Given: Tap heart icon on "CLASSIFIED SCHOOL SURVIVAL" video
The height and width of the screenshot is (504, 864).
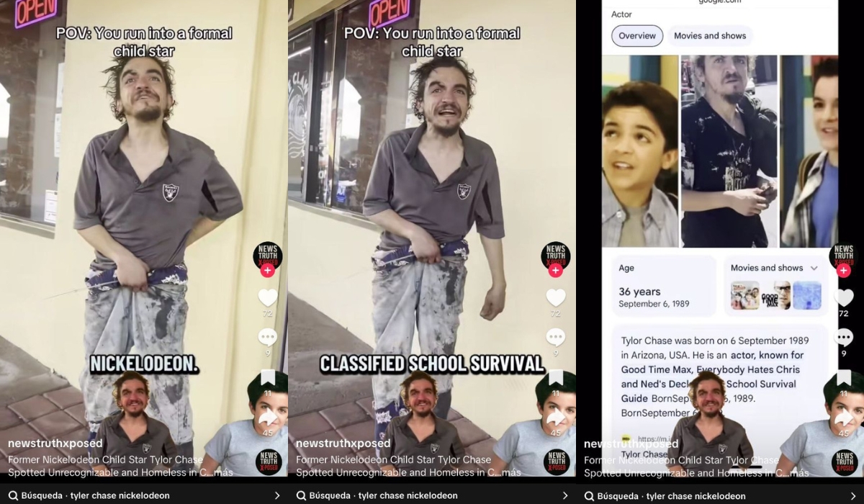Looking at the screenshot, I should (556, 297).
